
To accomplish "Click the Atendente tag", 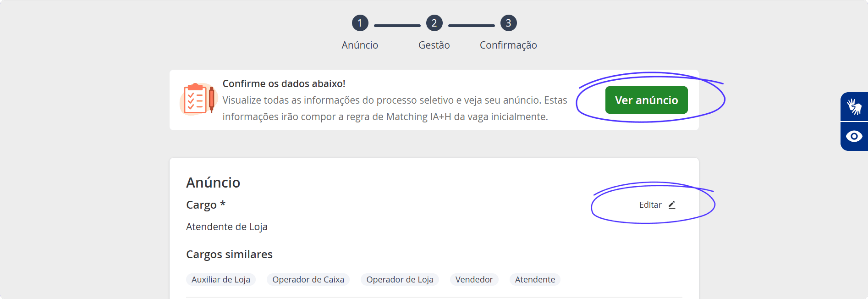I will 535,280.
